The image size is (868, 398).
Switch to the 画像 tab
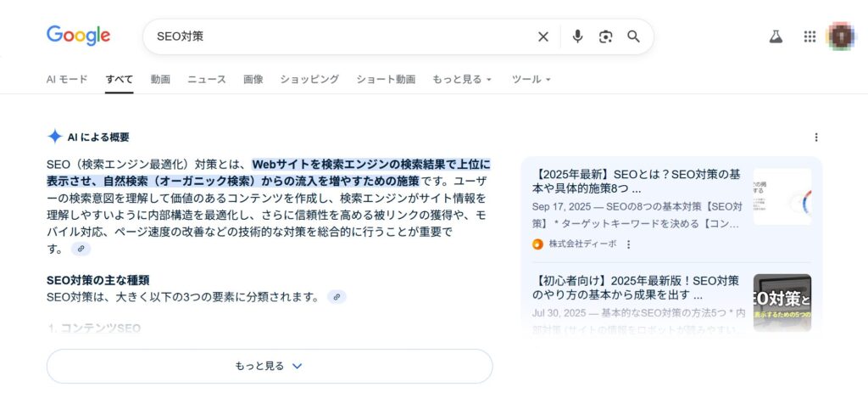point(253,79)
